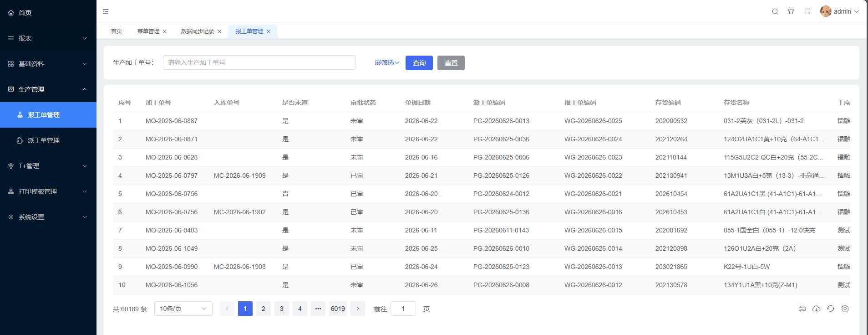Refresh the table with refresh icon
Viewport: 868px width, 335px height.
click(x=831, y=309)
